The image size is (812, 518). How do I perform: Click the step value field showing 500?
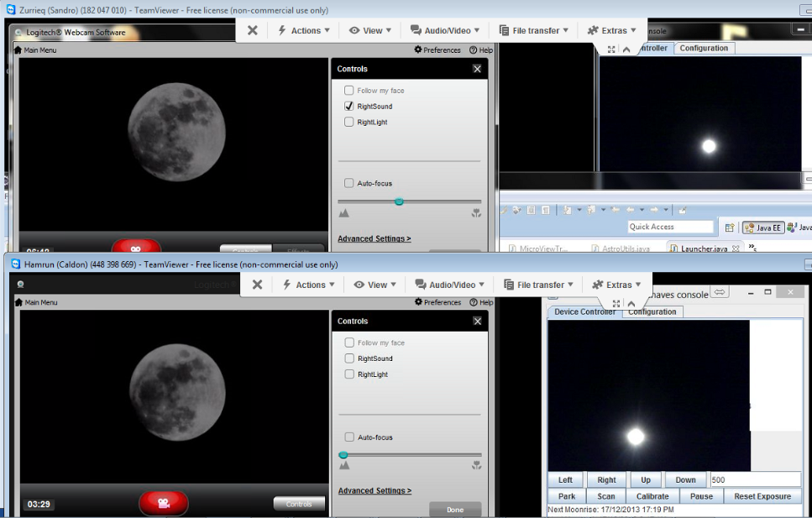[752, 480]
